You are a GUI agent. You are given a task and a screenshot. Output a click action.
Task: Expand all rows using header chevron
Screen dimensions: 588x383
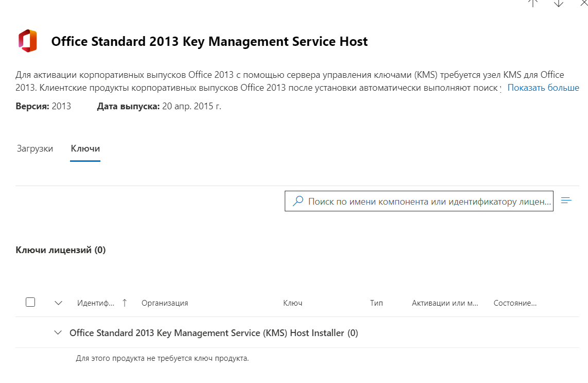(58, 303)
